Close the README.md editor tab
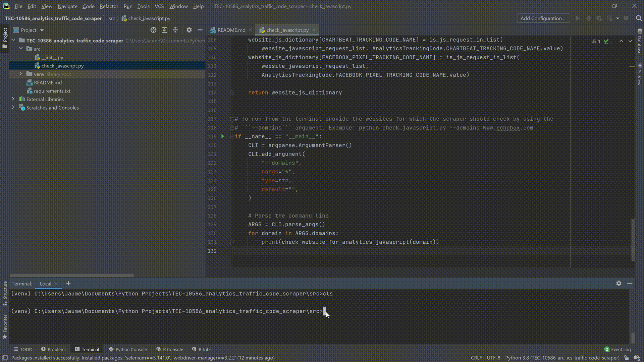This screenshot has width=644, height=362. pos(250,30)
